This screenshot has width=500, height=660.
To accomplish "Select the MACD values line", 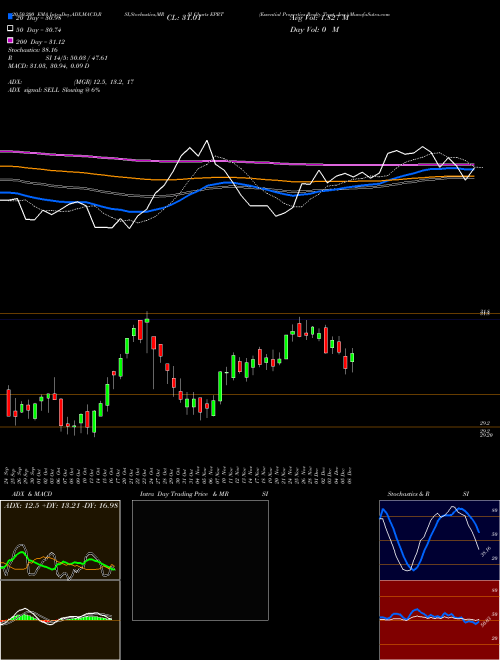I will pos(48,66).
